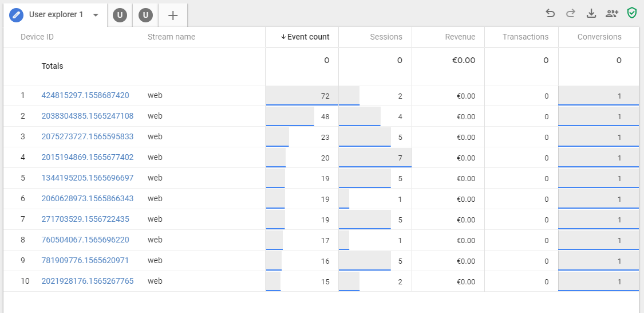Click the redo arrow icon
644x313 pixels.
tap(571, 13)
